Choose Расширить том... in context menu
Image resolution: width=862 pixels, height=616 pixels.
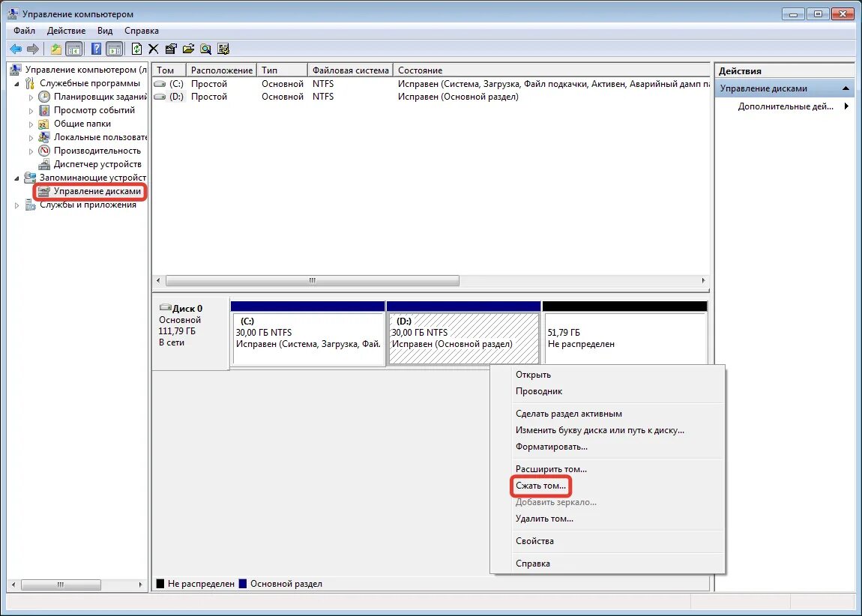[x=551, y=469]
